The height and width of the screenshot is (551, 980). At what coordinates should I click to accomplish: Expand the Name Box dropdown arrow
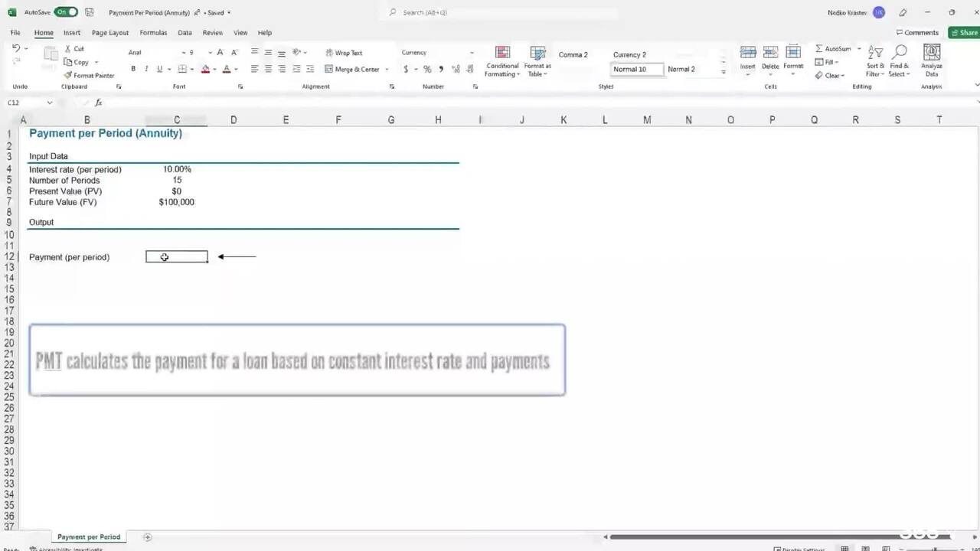[x=50, y=103]
